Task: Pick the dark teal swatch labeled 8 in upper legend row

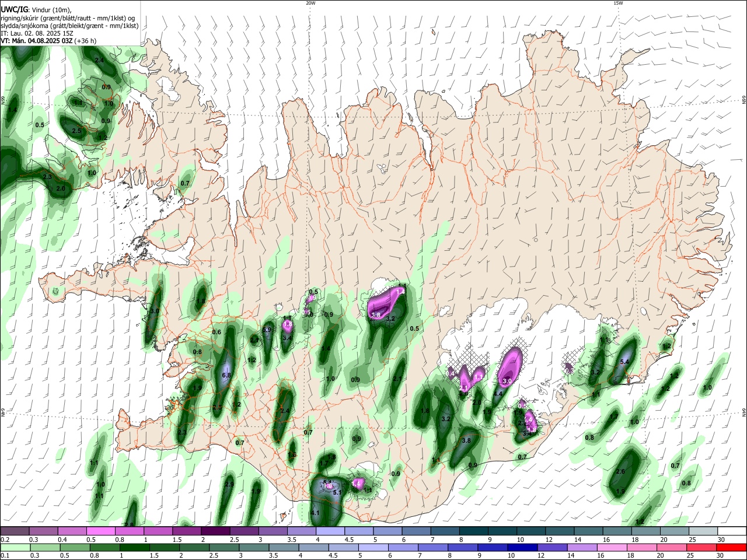Action: click(x=474, y=531)
